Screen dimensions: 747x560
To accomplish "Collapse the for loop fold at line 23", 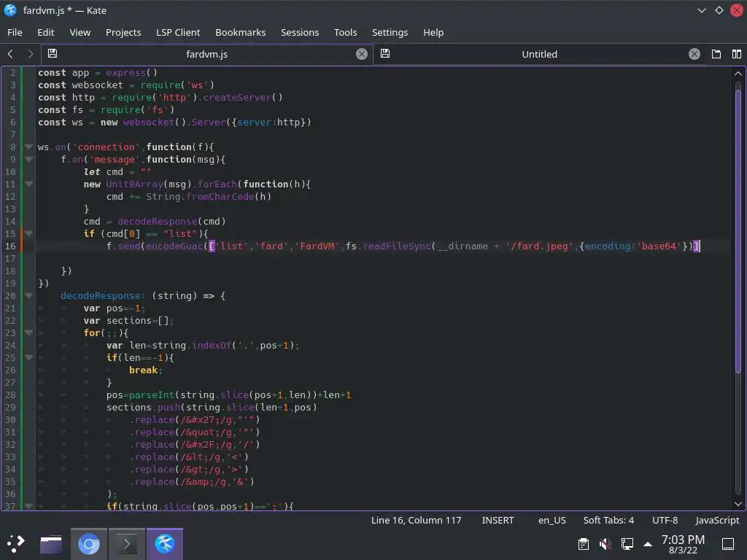I will coord(29,332).
